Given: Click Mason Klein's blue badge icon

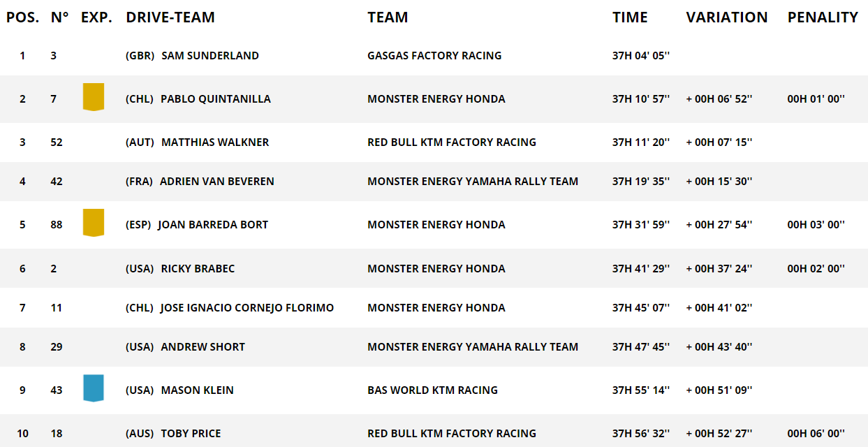Looking at the screenshot, I should pos(94,388).
